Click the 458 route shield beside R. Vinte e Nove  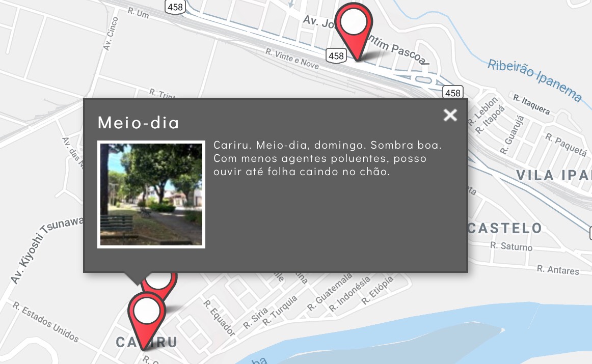(x=336, y=55)
